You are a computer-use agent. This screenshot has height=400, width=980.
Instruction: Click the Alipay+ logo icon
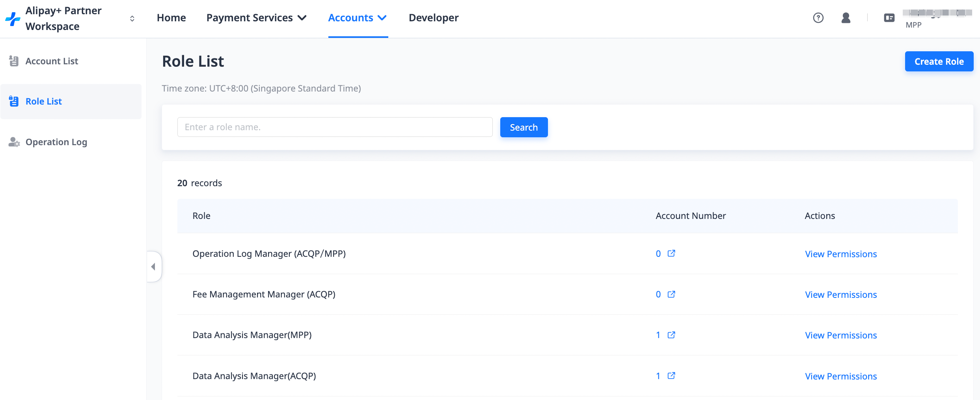pyautogui.click(x=13, y=19)
